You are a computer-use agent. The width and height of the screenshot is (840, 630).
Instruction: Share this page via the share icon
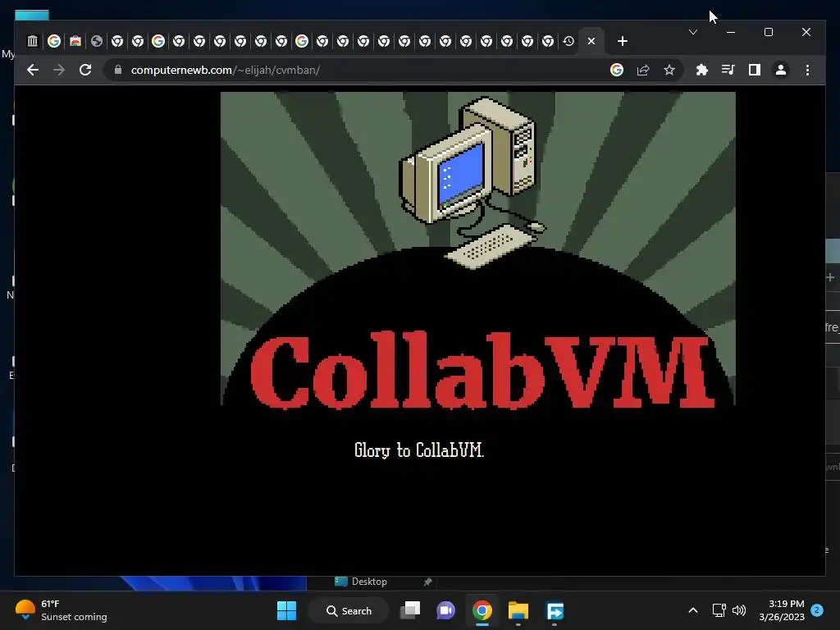pos(643,70)
